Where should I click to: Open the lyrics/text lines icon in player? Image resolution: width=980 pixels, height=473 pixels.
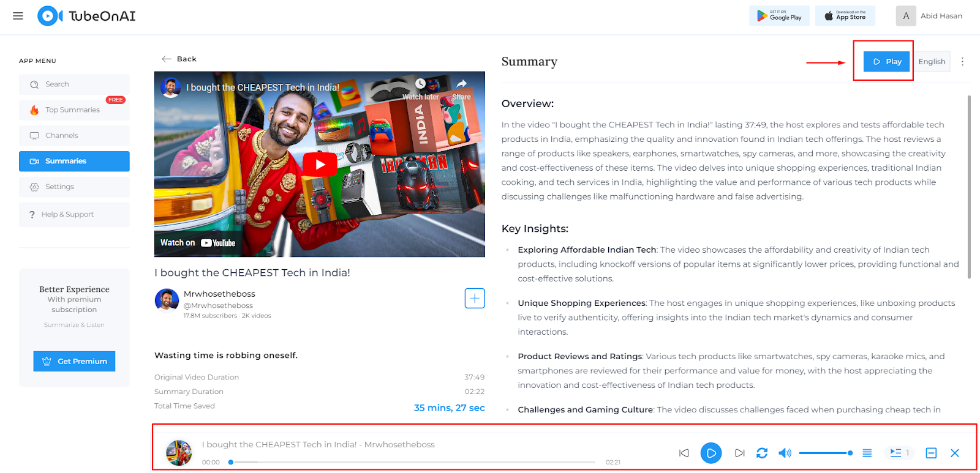(867, 453)
